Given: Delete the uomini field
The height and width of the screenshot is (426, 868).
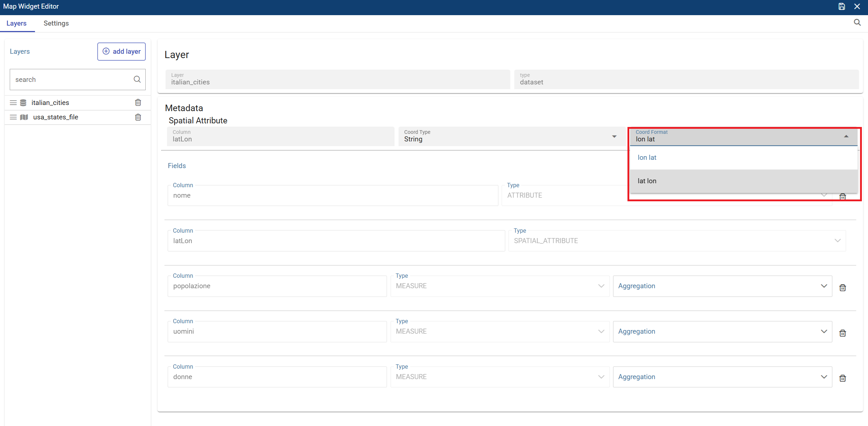Looking at the screenshot, I should point(843,333).
